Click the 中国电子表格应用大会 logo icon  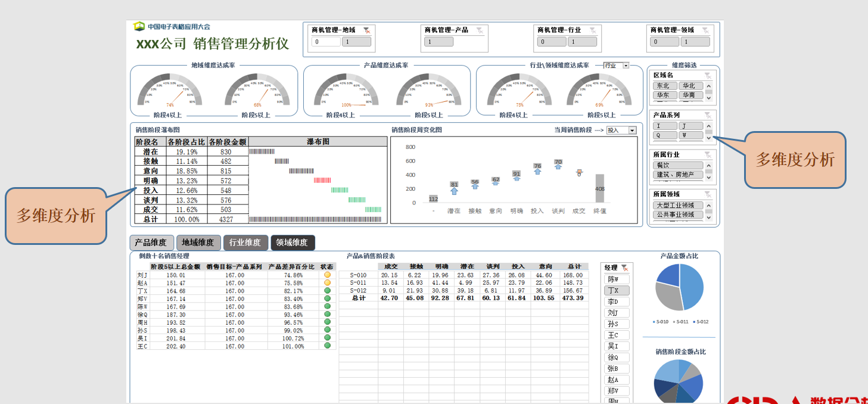[139, 26]
